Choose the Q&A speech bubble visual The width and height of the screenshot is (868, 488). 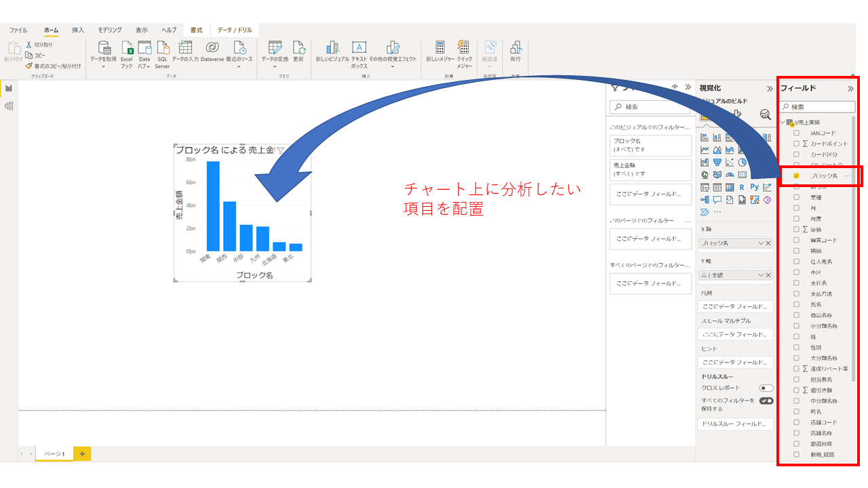(717, 200)
